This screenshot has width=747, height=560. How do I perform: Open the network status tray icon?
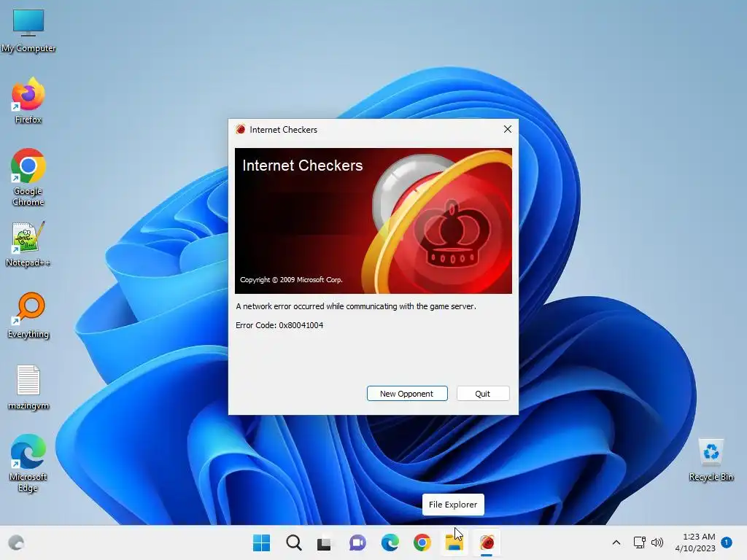[x=639, y=542]
